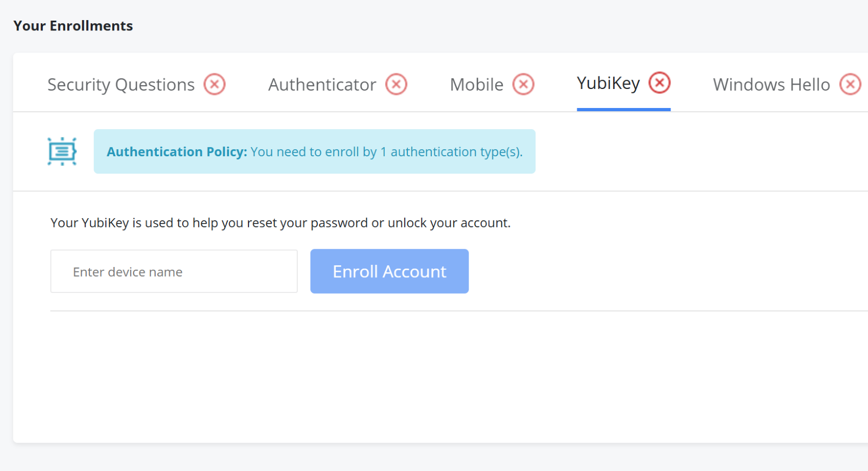Click the red X status icon beside Mobile
This screenshot has width=868, height=471.
524,84
